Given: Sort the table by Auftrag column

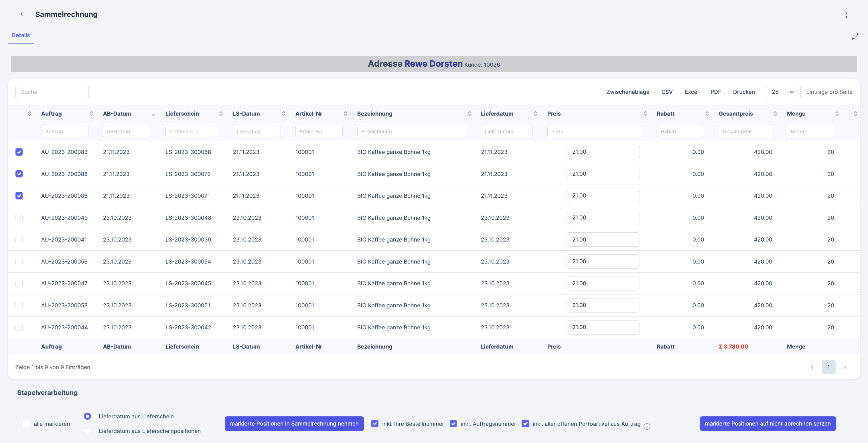Looking at the screenshot, I should tap(91, 114).
